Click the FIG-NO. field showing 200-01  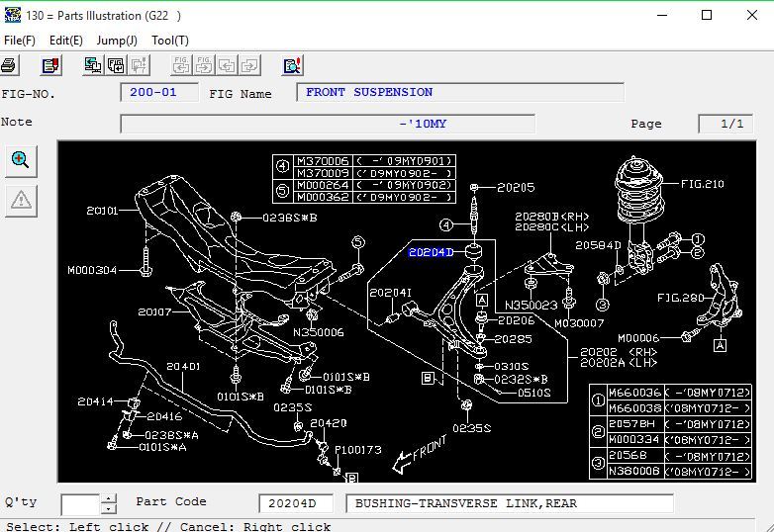(x=159, y=92)
